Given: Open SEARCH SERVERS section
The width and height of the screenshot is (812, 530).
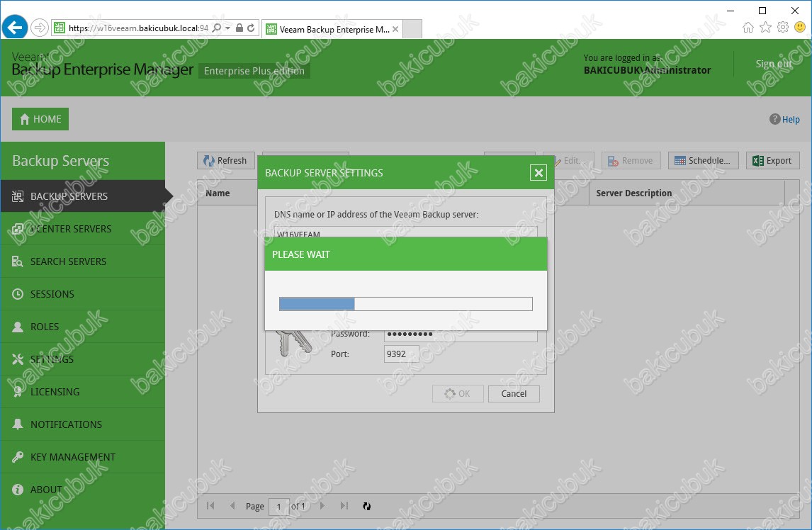Looking at the screenshot, I should [83, 261].
